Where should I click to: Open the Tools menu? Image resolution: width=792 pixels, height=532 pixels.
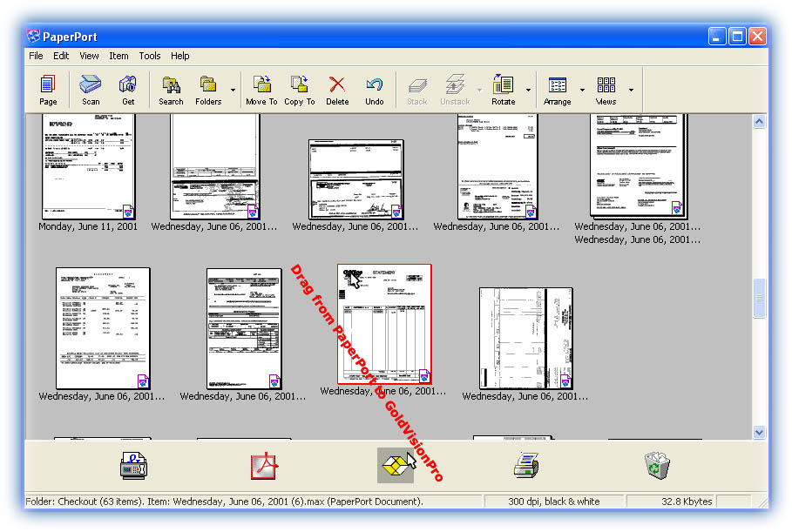tap(150, 56)
